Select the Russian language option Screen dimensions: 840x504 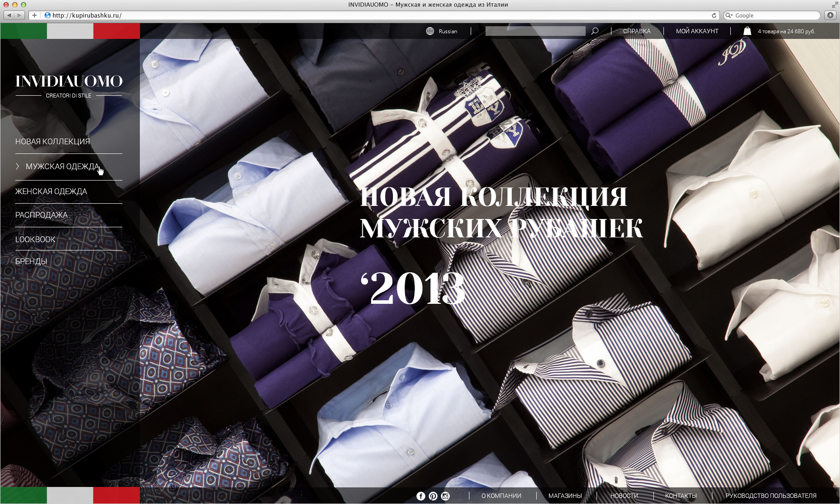[448, 31]
